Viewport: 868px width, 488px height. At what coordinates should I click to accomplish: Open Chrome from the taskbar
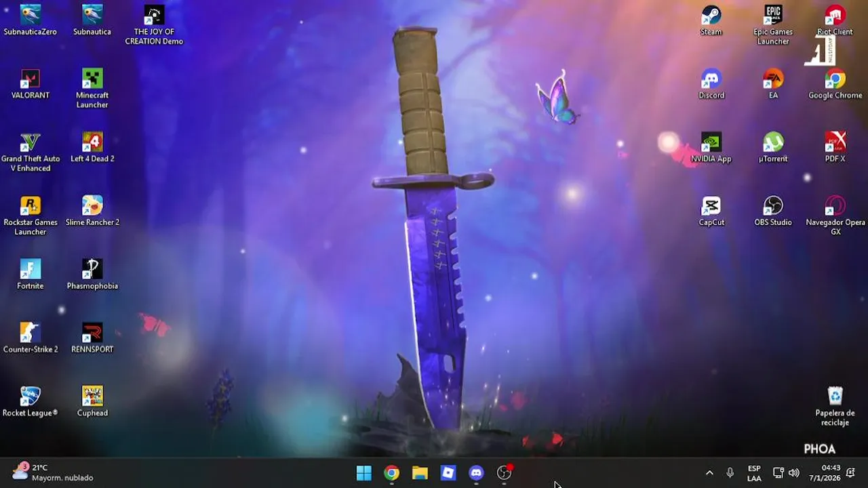pyautogui.click(x=392, y=473)
